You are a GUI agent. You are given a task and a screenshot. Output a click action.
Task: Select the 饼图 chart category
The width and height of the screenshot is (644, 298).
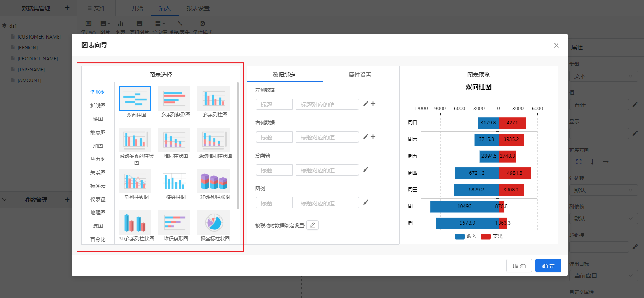[x=98, y=119]
